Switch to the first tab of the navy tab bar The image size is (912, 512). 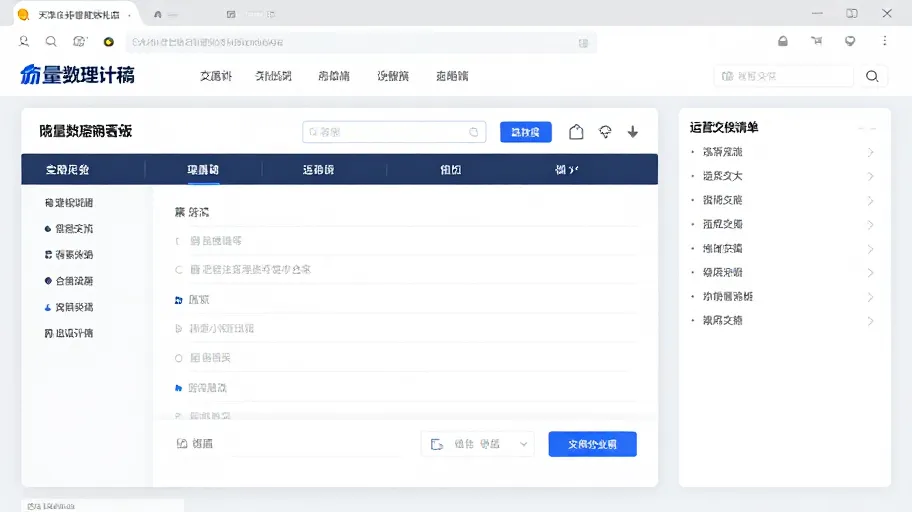67,170
